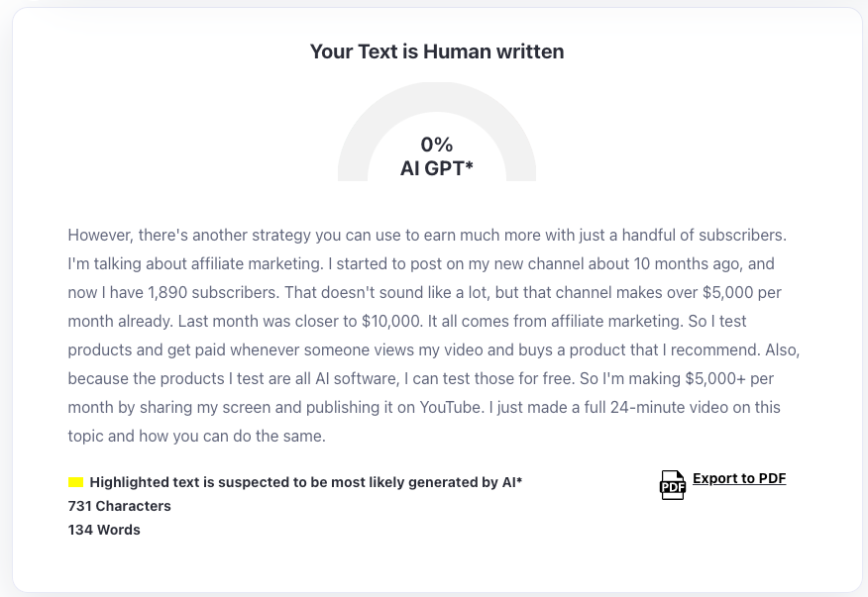Click the PDF file icon
Image resolution: width=868 pixels, height=597 pixels.
(x=673, y=485)
